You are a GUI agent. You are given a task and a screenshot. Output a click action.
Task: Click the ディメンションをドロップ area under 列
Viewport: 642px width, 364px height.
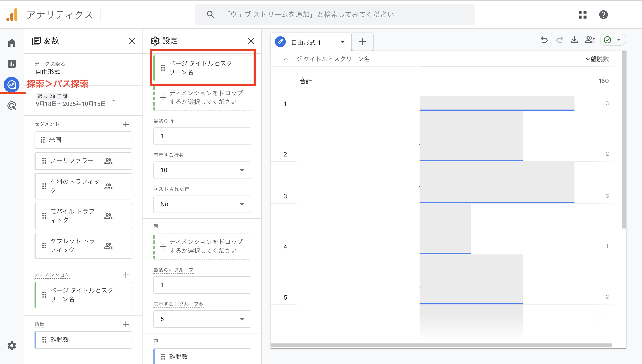(x=203, y=247)
